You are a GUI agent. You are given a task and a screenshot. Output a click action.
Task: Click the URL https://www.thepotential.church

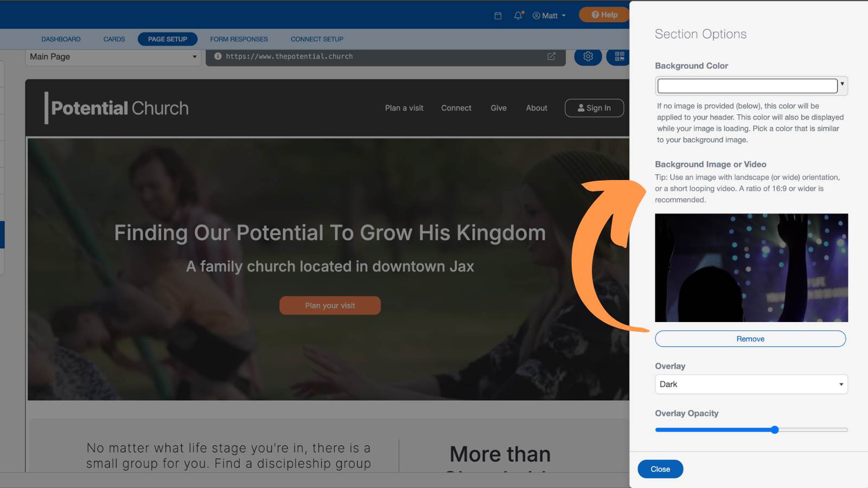coord(289,56)
